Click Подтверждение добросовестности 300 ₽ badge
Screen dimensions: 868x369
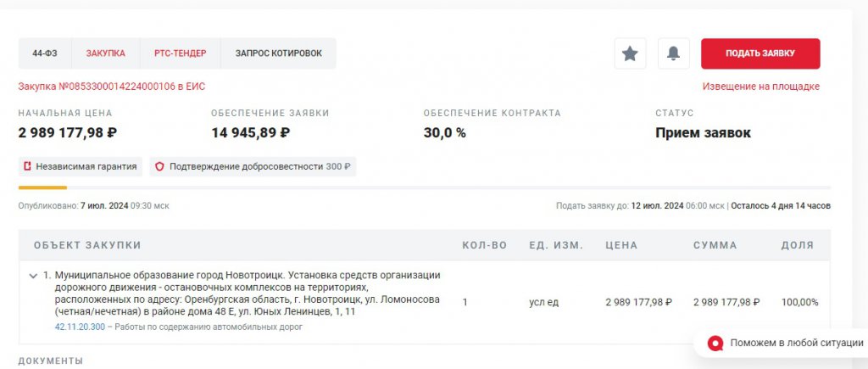coord(253,166)
